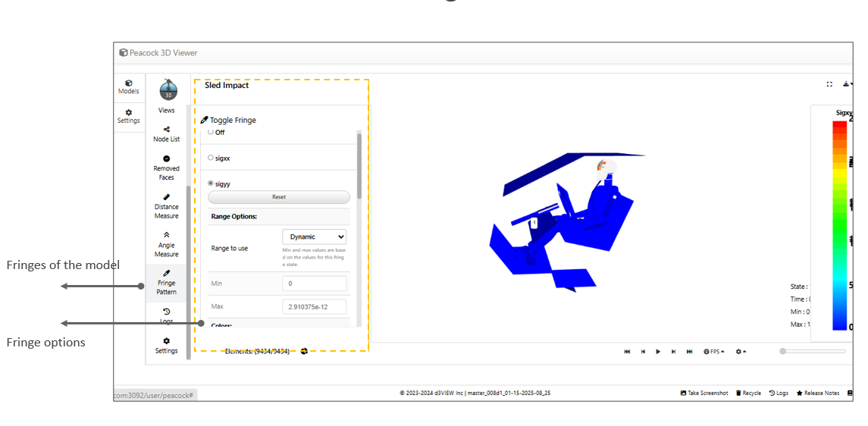Open the FPS dropdown

[714, 351]
